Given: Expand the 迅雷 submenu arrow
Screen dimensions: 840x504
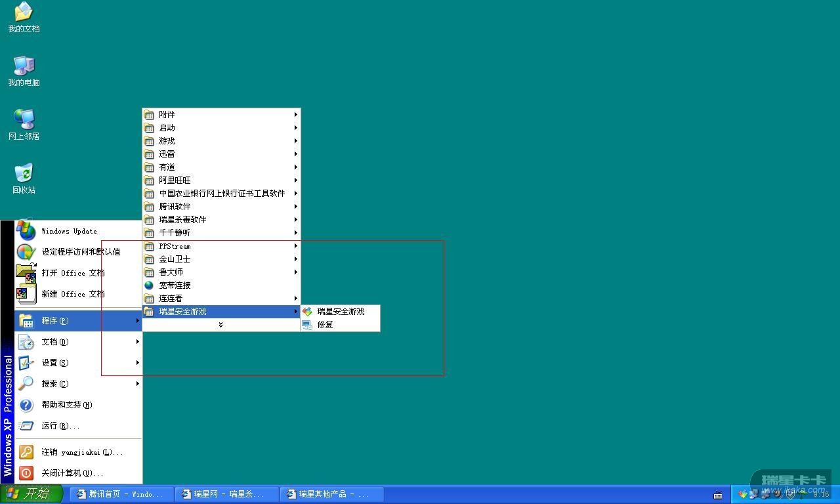Looking at the screenshot, I should click(x=296, y=154).
